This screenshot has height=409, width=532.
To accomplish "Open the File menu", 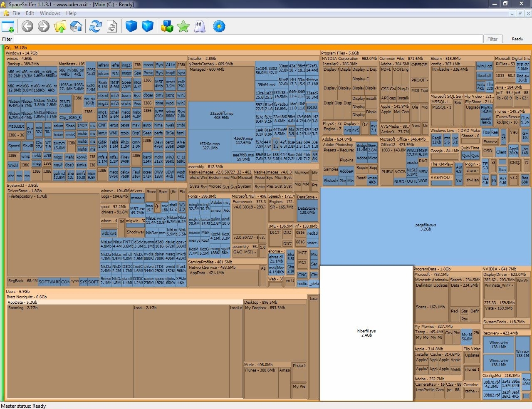I will point(16,13).
